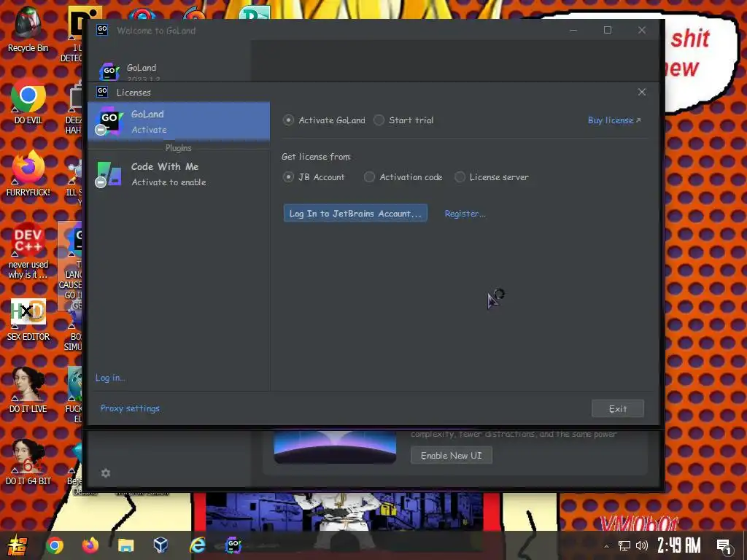Open the HxD editor desktop shortcut

point(28,319)
